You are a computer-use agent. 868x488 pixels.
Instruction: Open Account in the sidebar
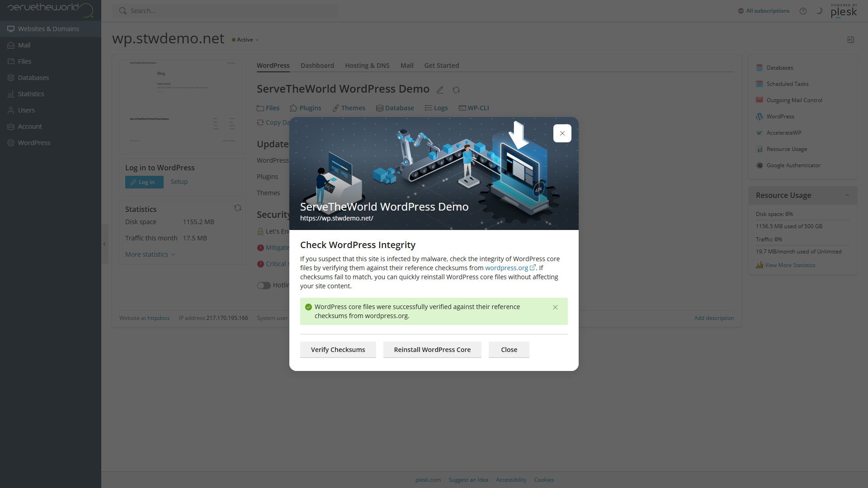pyautogui.click(x=51, y=127)
